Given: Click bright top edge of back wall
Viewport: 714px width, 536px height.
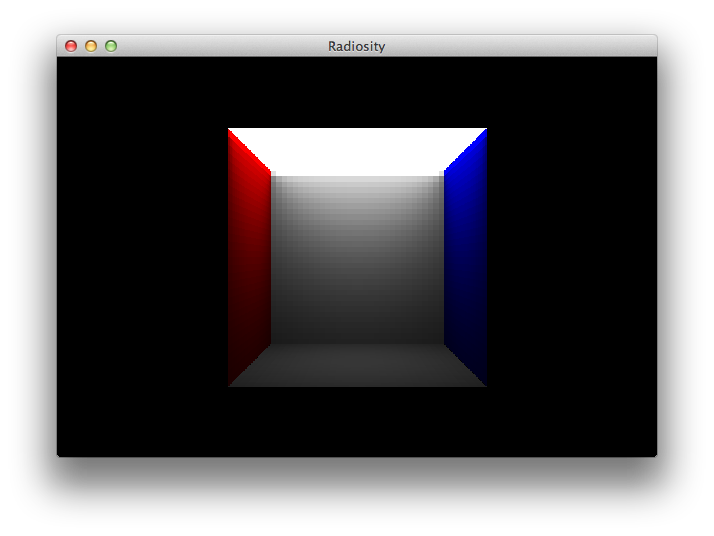Looking at the screenshot, I should (357, 182).
